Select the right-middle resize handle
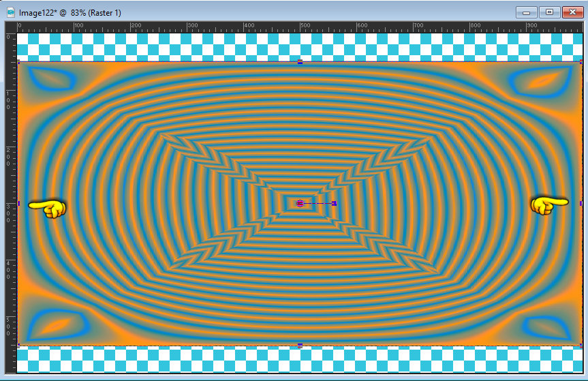Viewport: 588px width, 381px height. (x=581, y=203)
